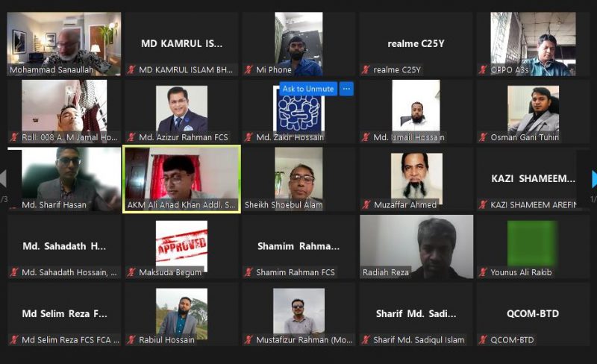The image size is (597, 364).
Task: Click muted mic icon for Rabiul Hossain
Action: [132, 339]
